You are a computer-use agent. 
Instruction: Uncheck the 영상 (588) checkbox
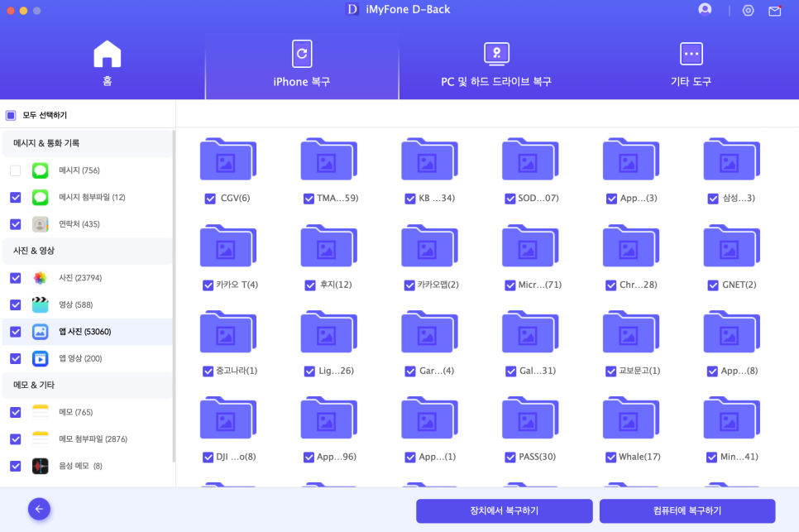(15, 304)
